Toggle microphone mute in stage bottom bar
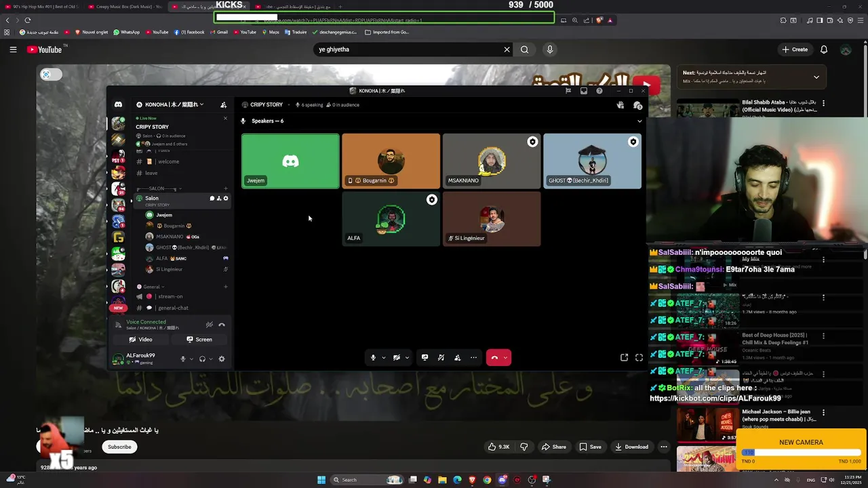The image size is (868, 488). [373, 357]
